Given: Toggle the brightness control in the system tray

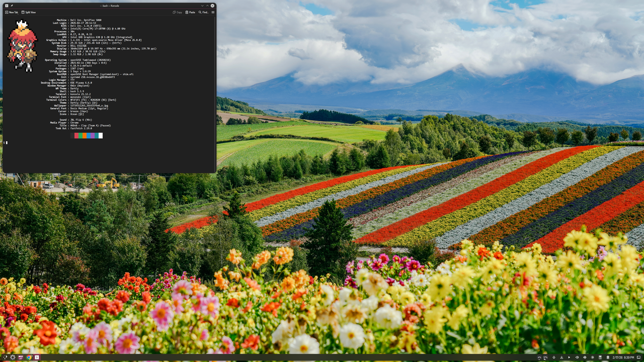Looking at the screenshot, I should (592, 357).
